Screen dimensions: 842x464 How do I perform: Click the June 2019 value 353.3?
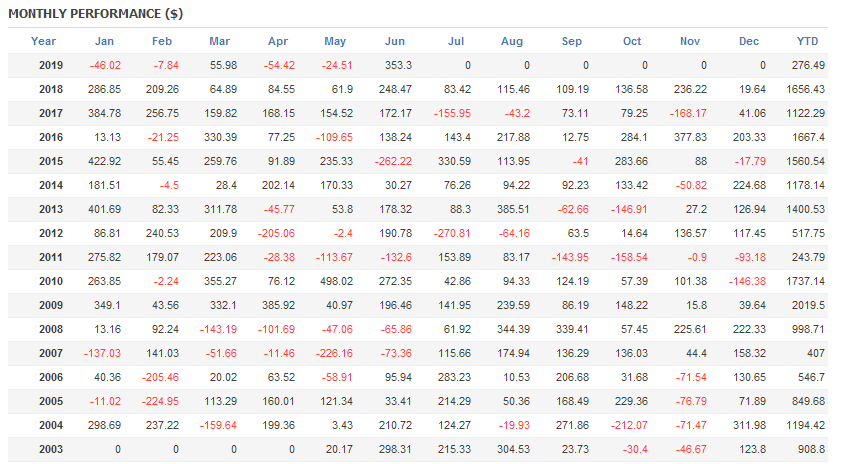coord(398,65)
